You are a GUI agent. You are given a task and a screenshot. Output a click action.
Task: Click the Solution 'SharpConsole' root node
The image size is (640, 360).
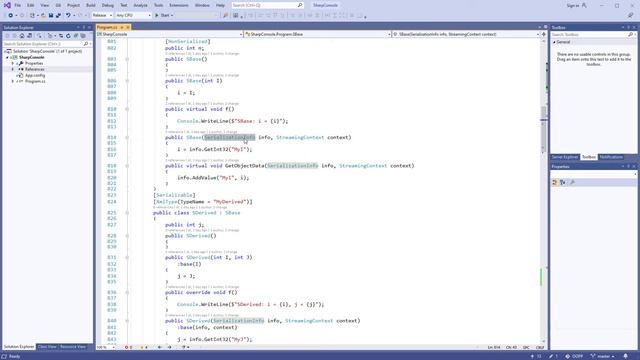point(47,51)
